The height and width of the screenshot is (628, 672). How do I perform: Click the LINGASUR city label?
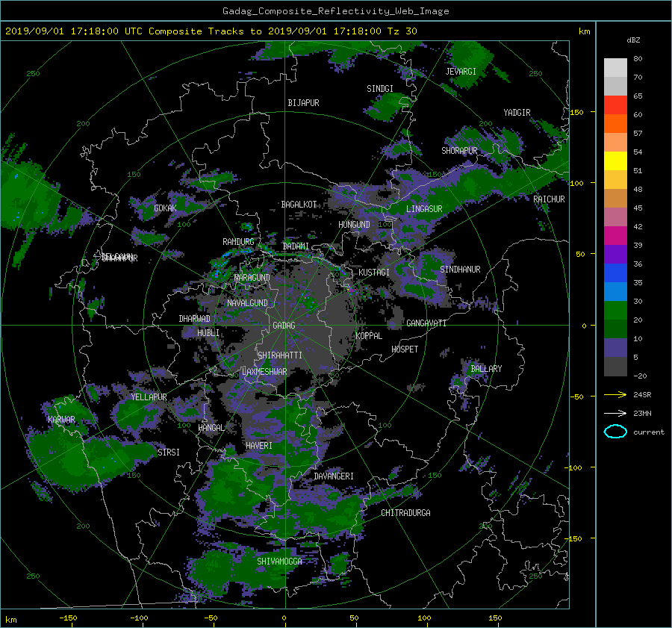point(424,209)
